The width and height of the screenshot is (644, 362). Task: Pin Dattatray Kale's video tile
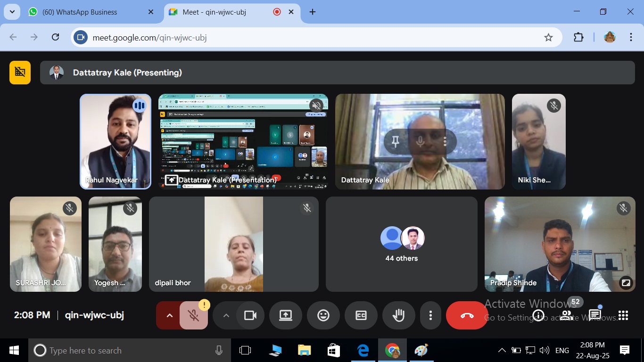tap(396, 141)
